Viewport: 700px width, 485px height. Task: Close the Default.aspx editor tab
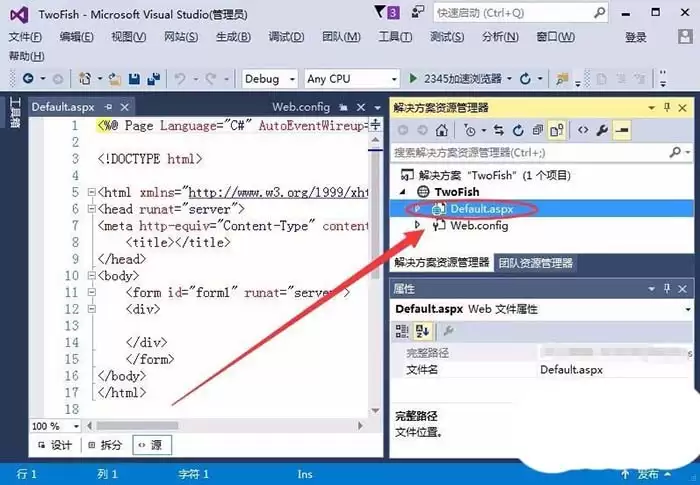(125, 107)
